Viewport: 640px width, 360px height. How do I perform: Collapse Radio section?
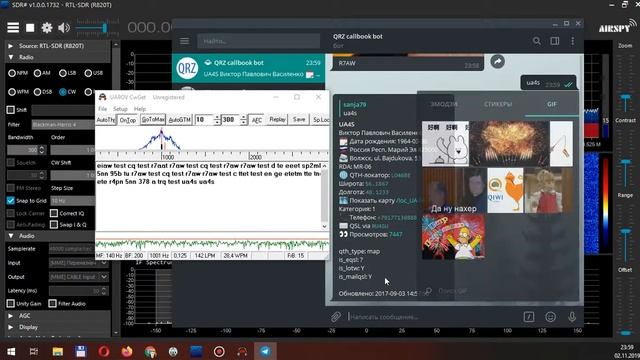pos(11,57)
